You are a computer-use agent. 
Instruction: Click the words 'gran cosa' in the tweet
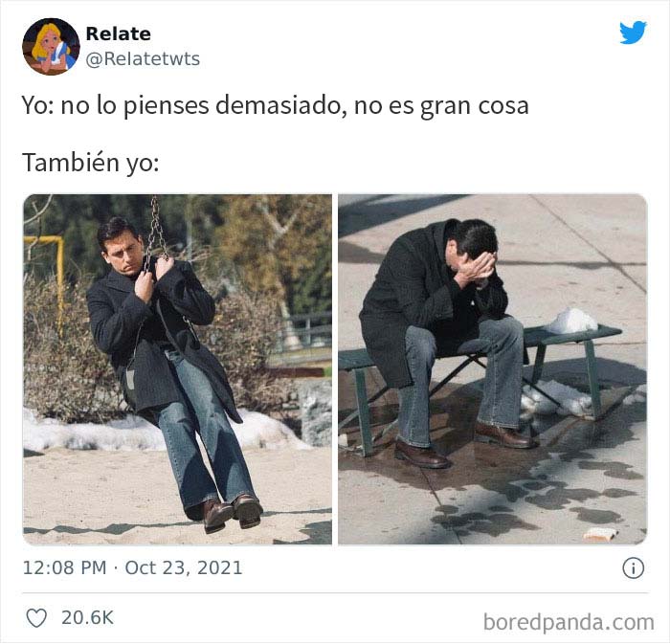pos(475,107)
